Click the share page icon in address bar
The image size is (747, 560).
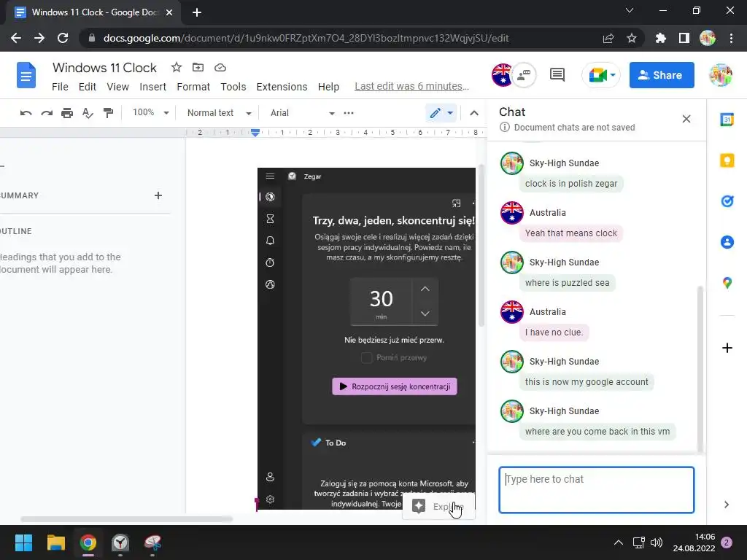[x=608, y=38]
